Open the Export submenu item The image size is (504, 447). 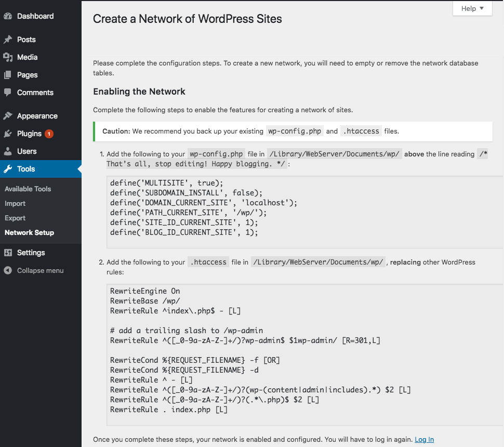click(15, 218)
